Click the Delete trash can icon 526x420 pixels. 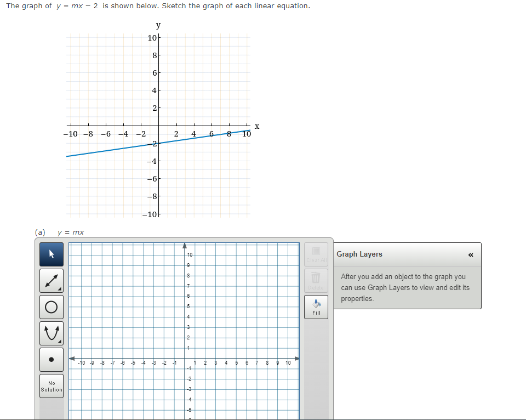click(316, 277)
